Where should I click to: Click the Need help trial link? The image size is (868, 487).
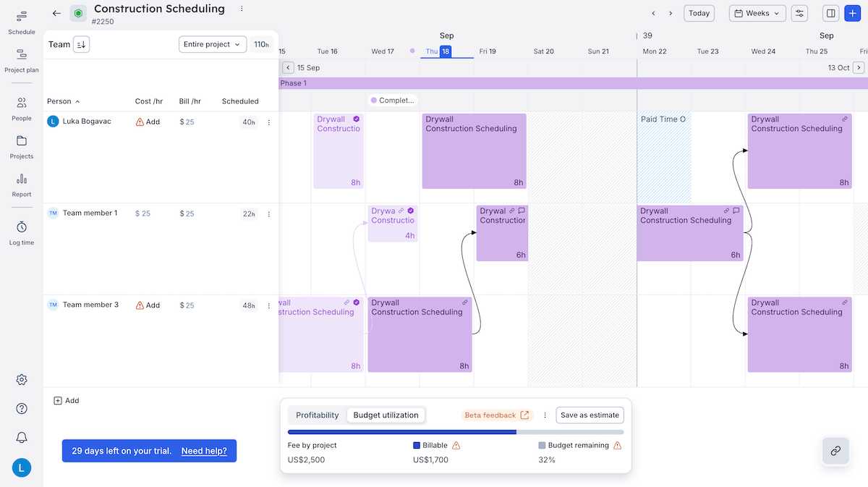(203, 450)
